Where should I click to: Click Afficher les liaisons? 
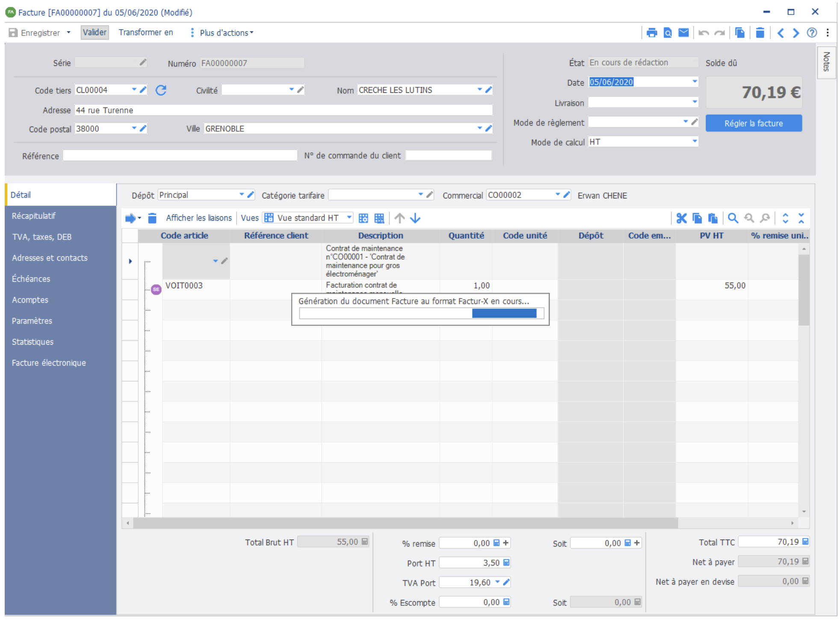[199, 218]
